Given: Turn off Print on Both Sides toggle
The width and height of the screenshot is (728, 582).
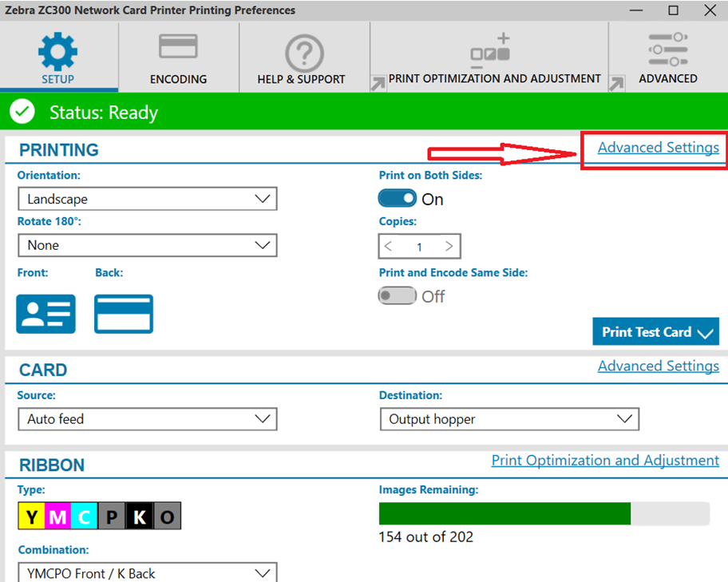Looking at the screenshot, I should click(397, 198).
